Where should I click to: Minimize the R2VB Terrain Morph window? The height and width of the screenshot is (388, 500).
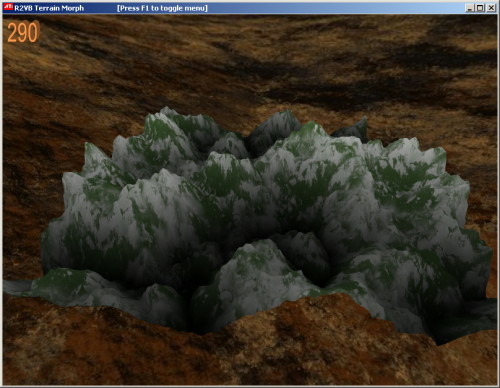[x=469, y=8]
